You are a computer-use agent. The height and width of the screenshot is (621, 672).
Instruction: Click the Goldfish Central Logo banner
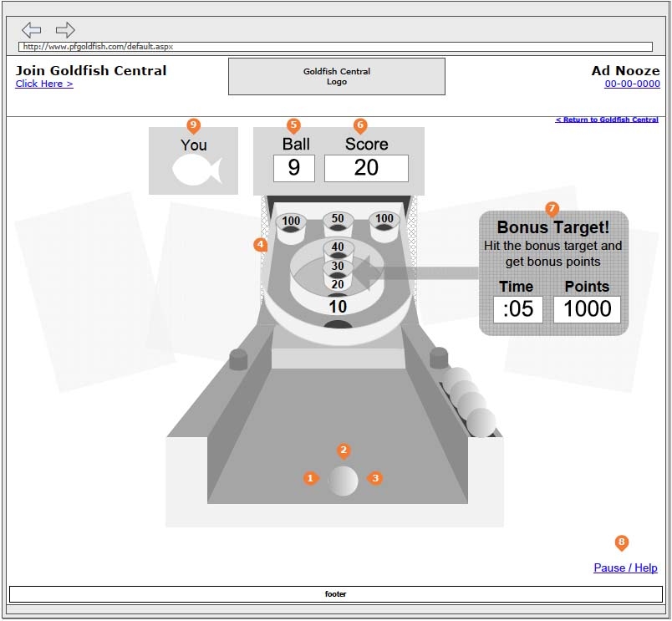coord(337,77)
